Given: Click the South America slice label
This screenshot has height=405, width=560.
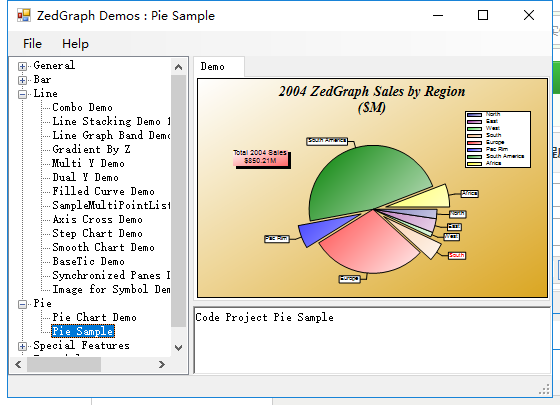Looking at the screenshot, I should click(327, 141).
